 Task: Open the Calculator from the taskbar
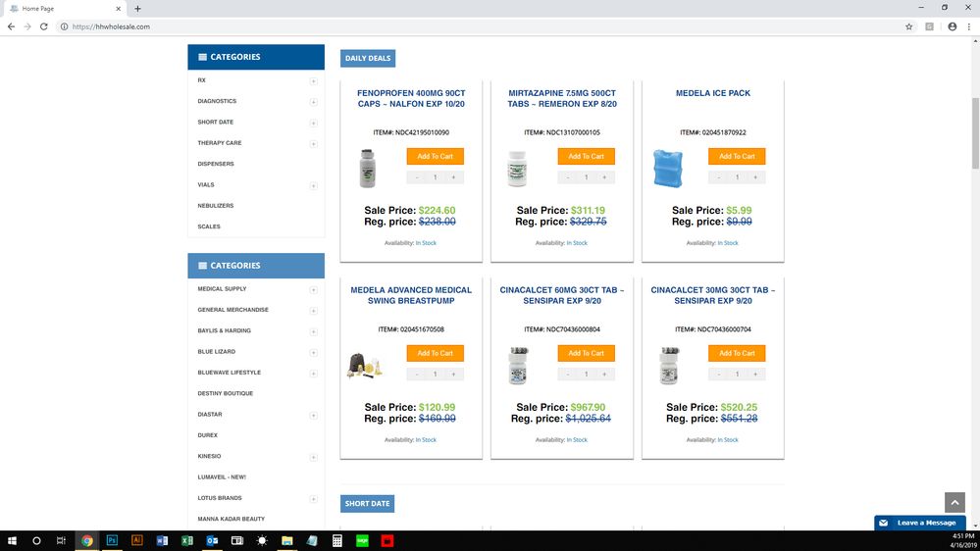[336, 540]
